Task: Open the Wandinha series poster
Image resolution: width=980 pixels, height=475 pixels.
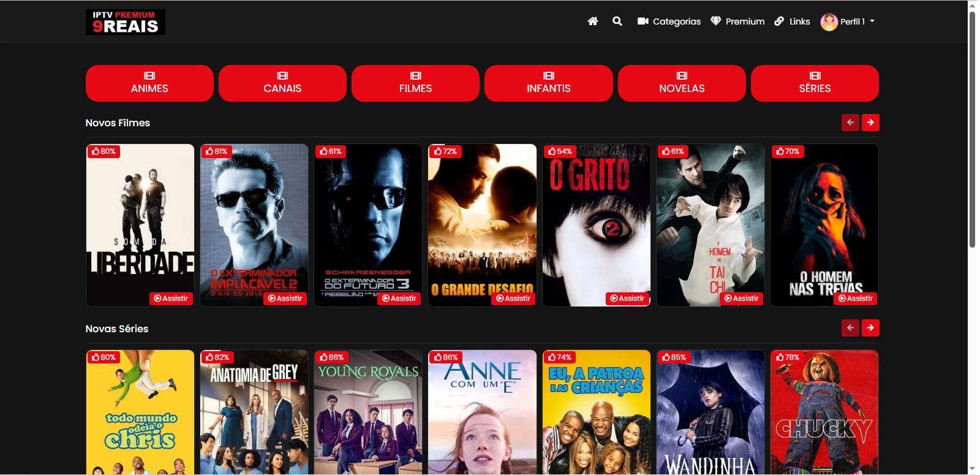Action: tap(710, 412)
